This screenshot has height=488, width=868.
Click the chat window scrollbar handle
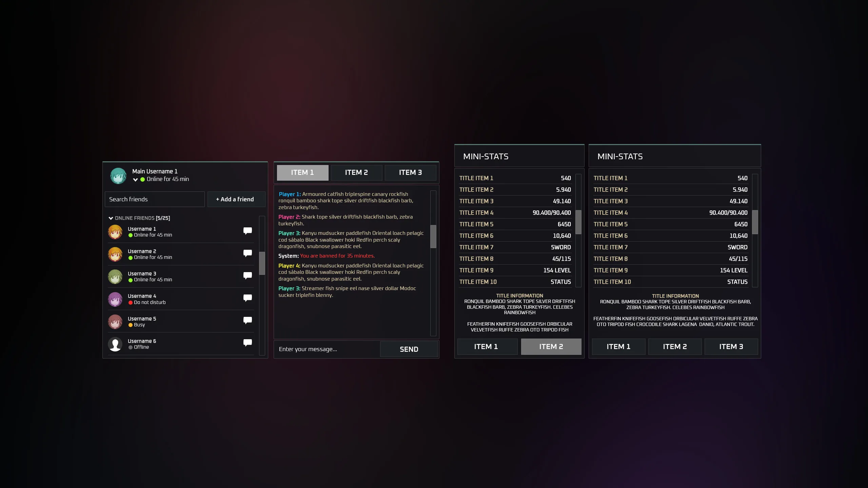(x=433, y=236)
